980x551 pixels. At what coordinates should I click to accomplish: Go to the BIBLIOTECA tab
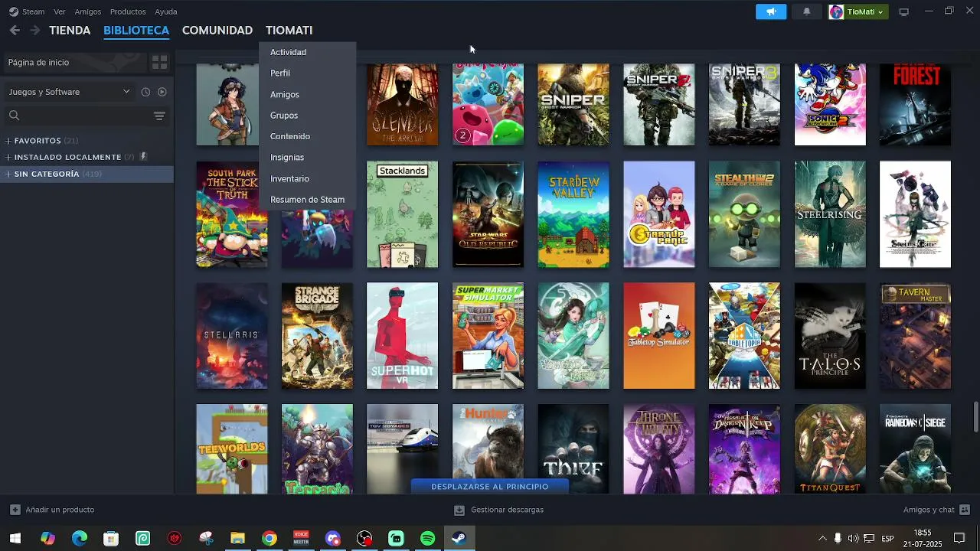(x=136, y=31)
